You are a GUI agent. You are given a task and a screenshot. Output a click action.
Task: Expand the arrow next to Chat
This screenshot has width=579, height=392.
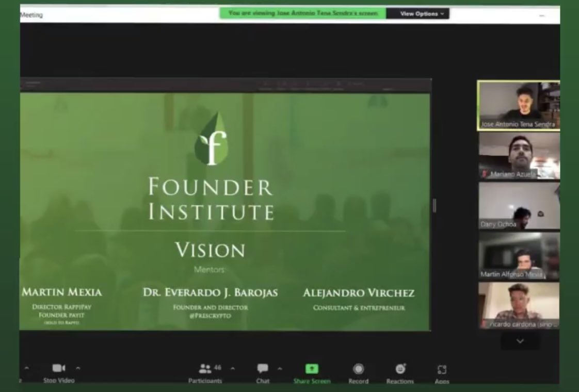(x=280, y=368)
